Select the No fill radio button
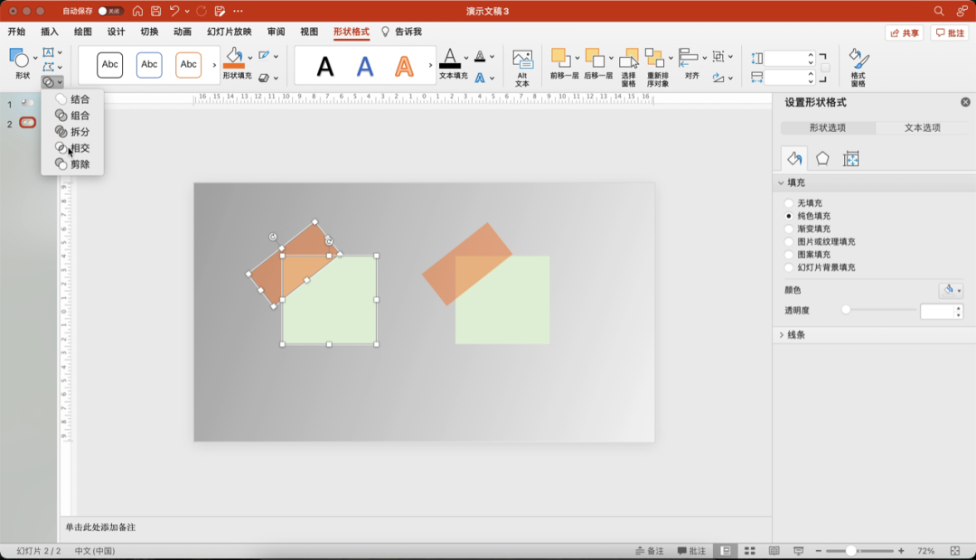Viewport: 976px width, 560px height. [x=789, y=203]
